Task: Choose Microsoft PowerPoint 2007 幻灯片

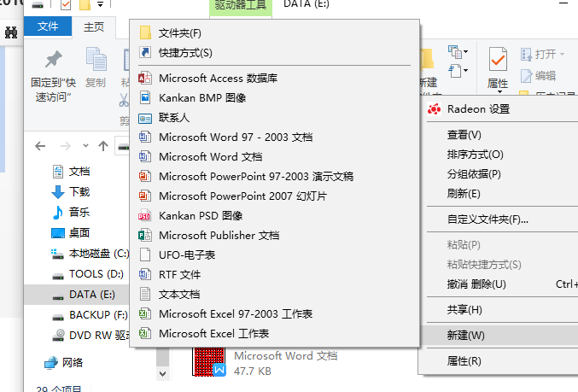Action: pos(274,196)
